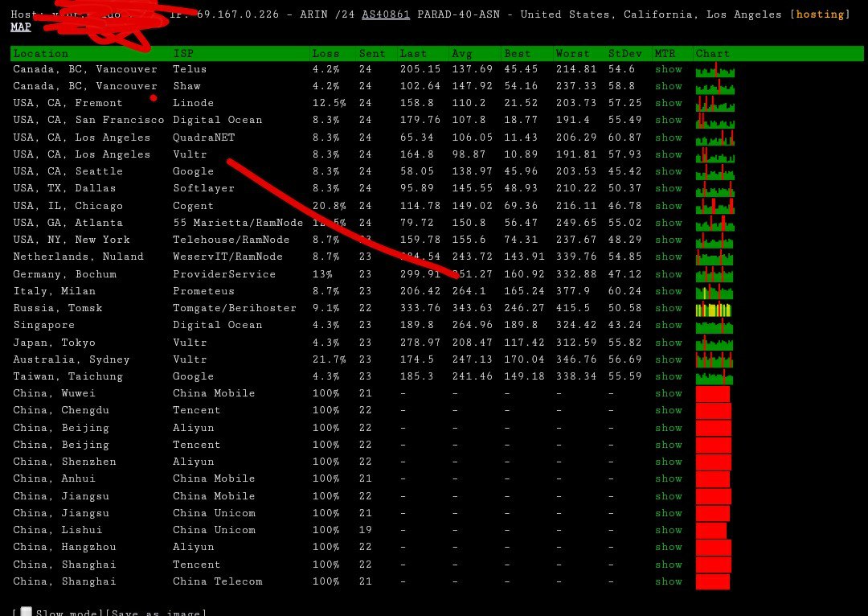The image size is (868, 616).
Task: Open the MAP link
Action: pyautogui.click(x=21, y=27)
